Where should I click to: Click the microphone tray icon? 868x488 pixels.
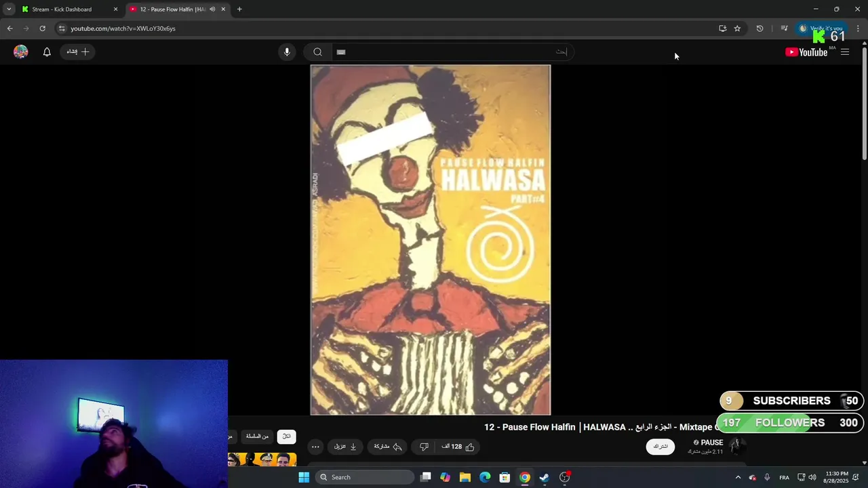(767, 477)
